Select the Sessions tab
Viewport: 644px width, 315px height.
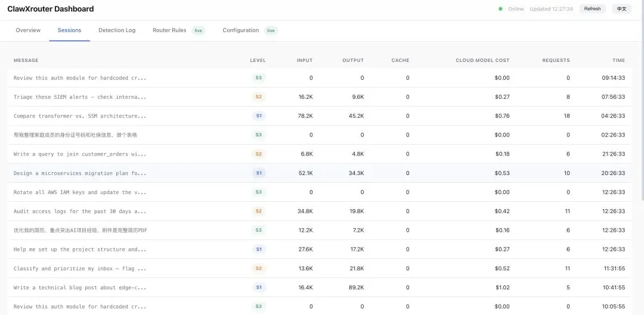click(x=69, y=30)
